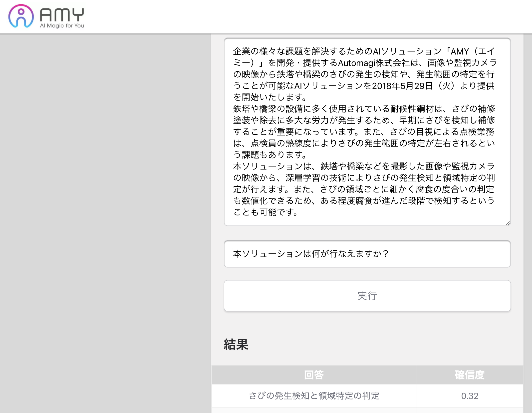Click 'AMY（エイ' at the end of the first passage line
The image size is (532, 413).
point(472,51)
